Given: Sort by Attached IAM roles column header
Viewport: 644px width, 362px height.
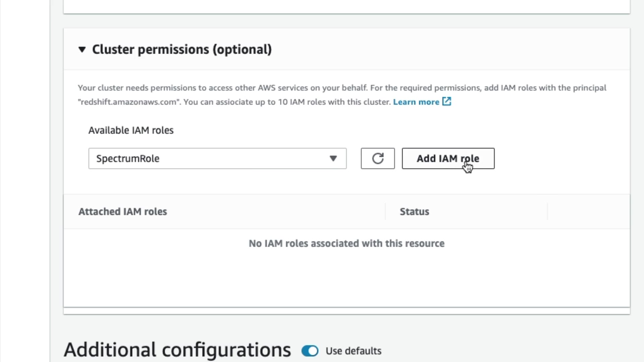Looking at the screenshot, I should [x=123, y=212].
